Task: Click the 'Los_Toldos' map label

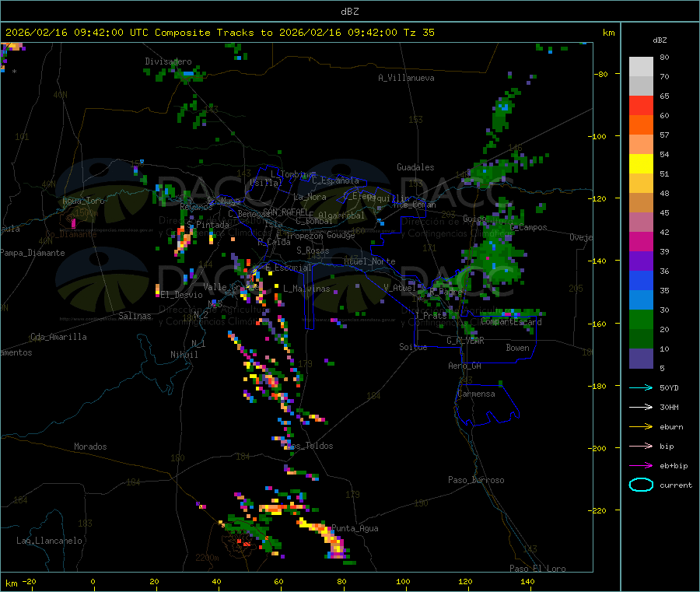Action: pos(310,446)
